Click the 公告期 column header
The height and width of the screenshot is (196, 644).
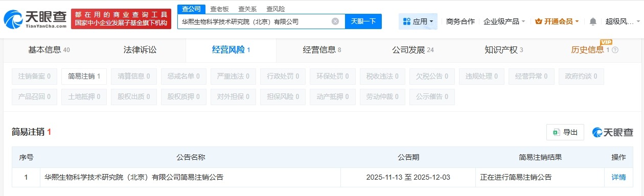click(x=408, y=157)
